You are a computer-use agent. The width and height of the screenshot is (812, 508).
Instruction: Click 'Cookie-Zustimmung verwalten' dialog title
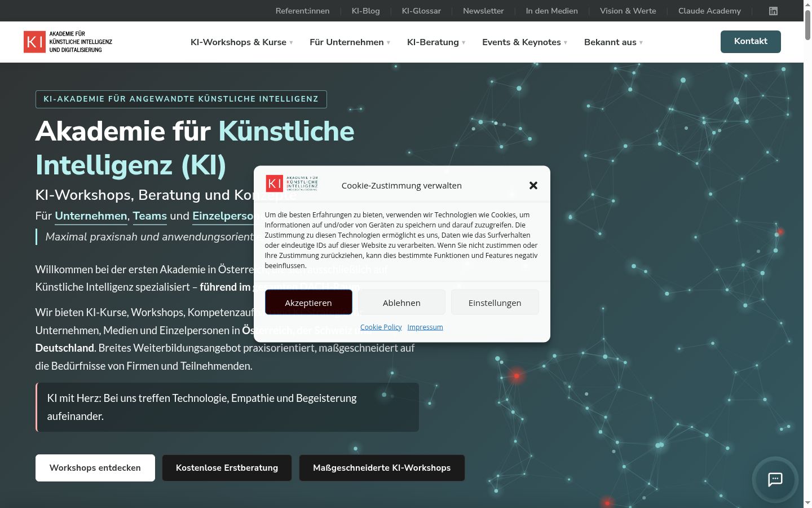pyautogui.click(x=401, y=185)
